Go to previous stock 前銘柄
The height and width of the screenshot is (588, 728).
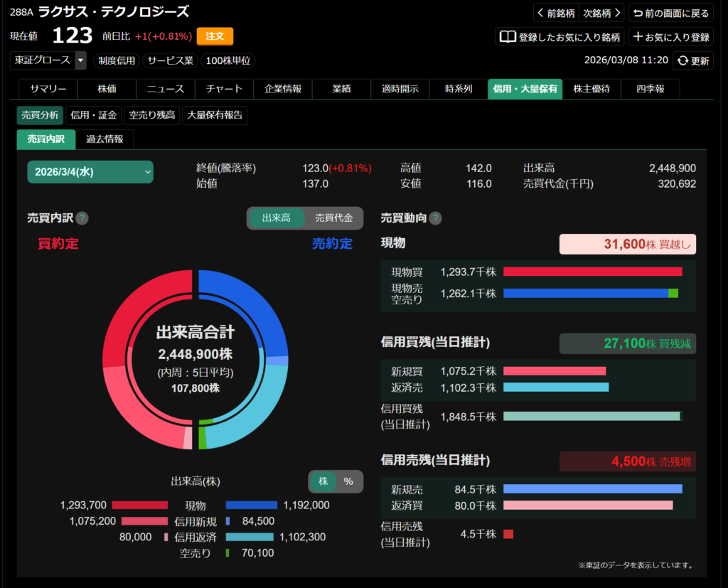[x=555, y=13]
